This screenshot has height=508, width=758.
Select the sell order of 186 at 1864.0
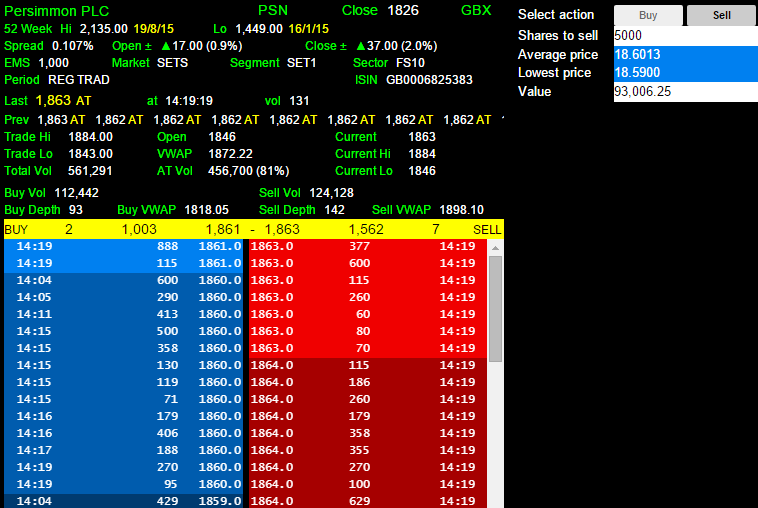368,382
